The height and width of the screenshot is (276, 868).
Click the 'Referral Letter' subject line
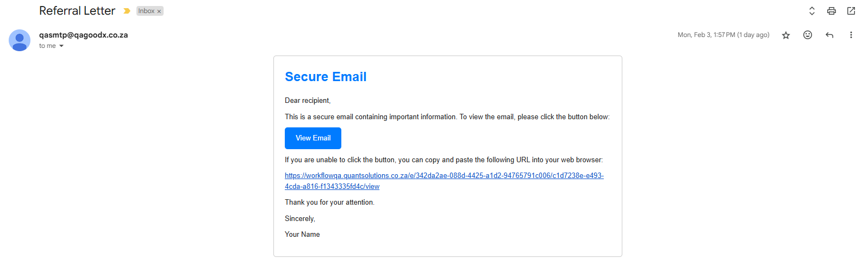pos(77,11)
